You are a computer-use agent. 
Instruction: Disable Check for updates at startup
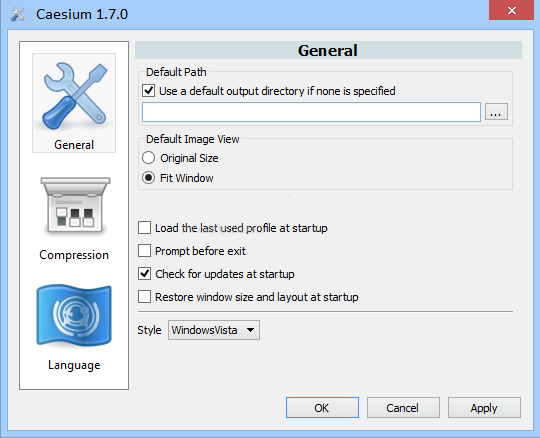[144, 274]
